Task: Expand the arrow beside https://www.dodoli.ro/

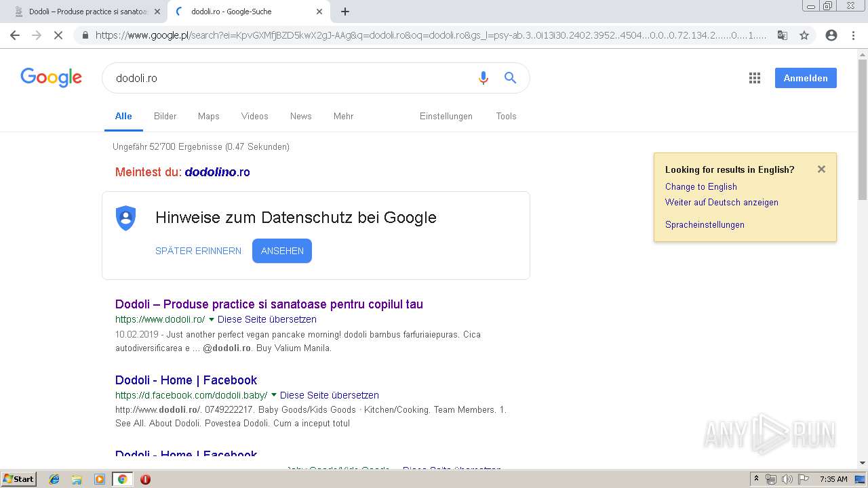Action: 212,319
